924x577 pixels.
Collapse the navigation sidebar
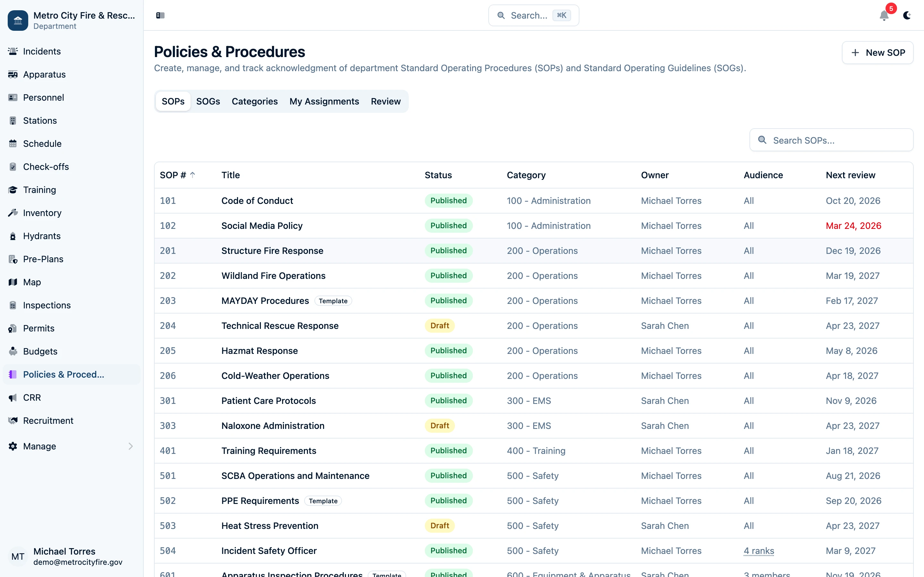[x=160, y=15]
